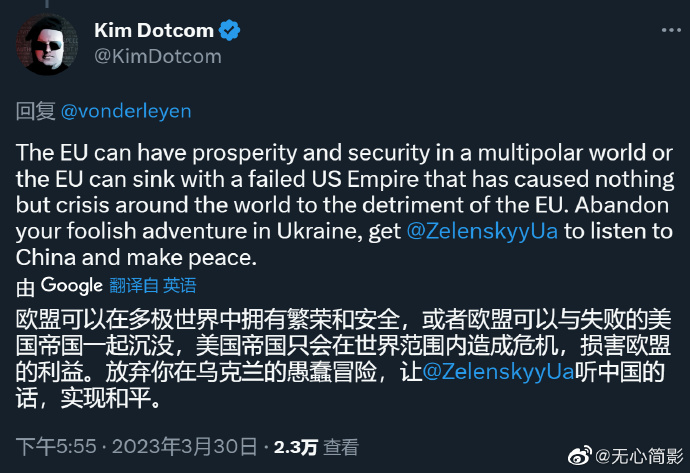Click the 由 character before the Google logo
Image resolution: width=690 pixels, height=473 pixels.
pos(25,286)
